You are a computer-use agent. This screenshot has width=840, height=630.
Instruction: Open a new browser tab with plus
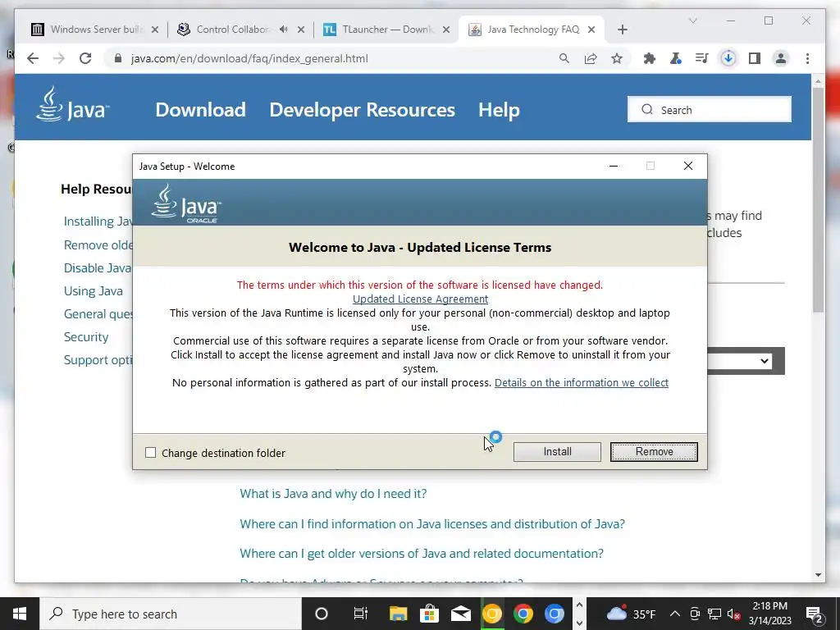pos(622,30)
